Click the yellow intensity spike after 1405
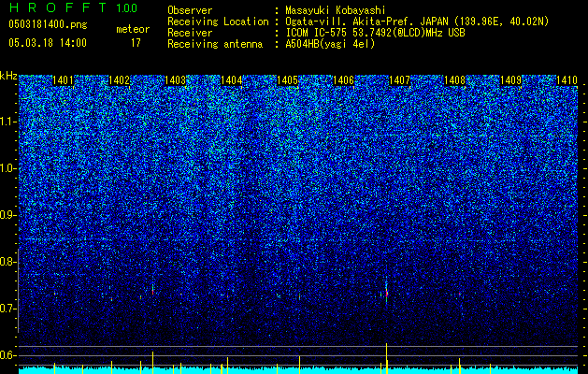Viewport: 588px width, 374px height. [x=300, y=365]
